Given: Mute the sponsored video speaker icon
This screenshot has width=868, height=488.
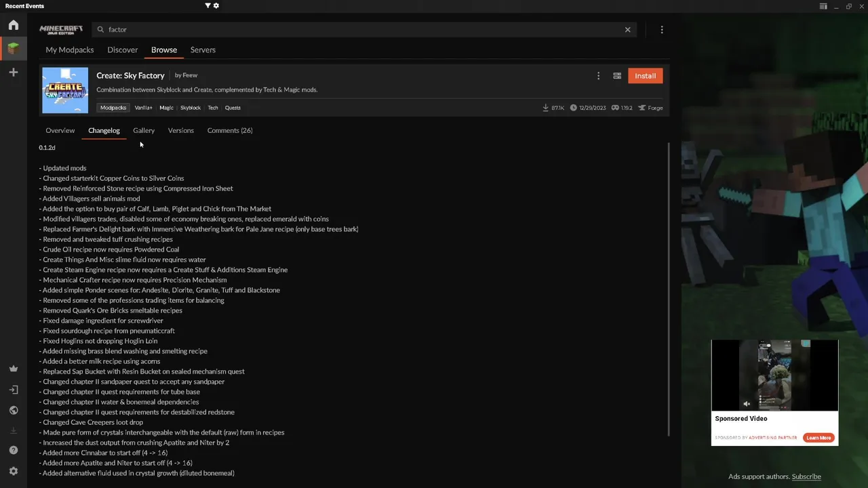Looking at the screenshot, I should click(x=747, y=404).
